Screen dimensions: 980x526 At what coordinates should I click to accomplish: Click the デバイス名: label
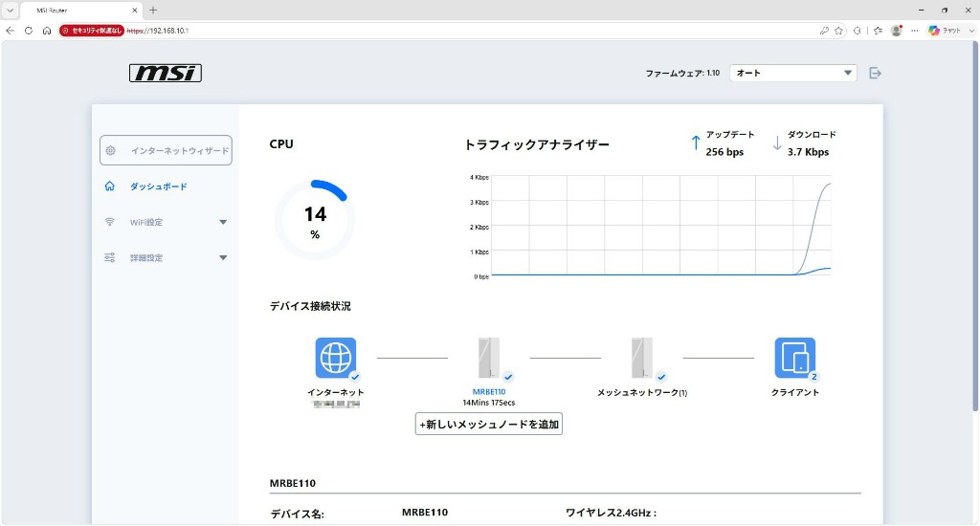(297, 515)
